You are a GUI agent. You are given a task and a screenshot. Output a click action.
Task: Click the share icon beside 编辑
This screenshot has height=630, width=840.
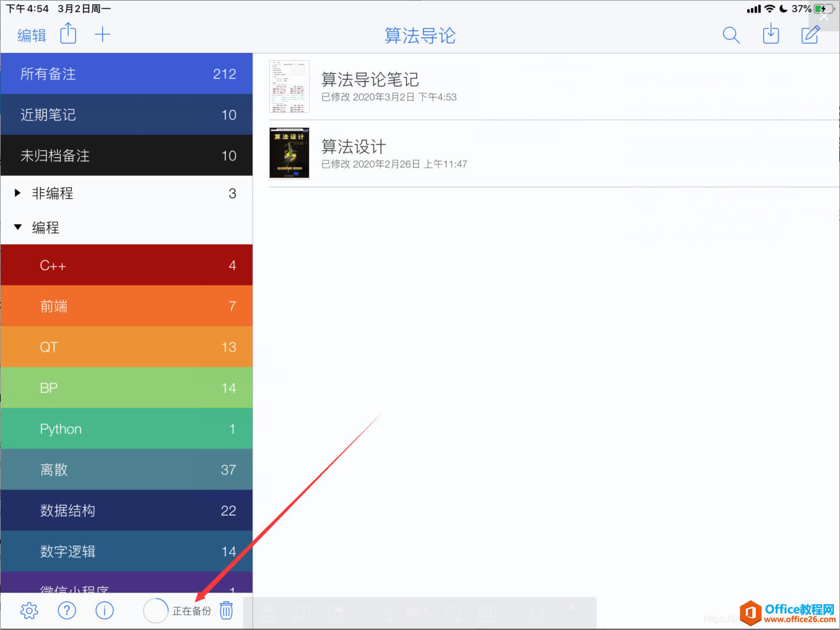(68, 34)
